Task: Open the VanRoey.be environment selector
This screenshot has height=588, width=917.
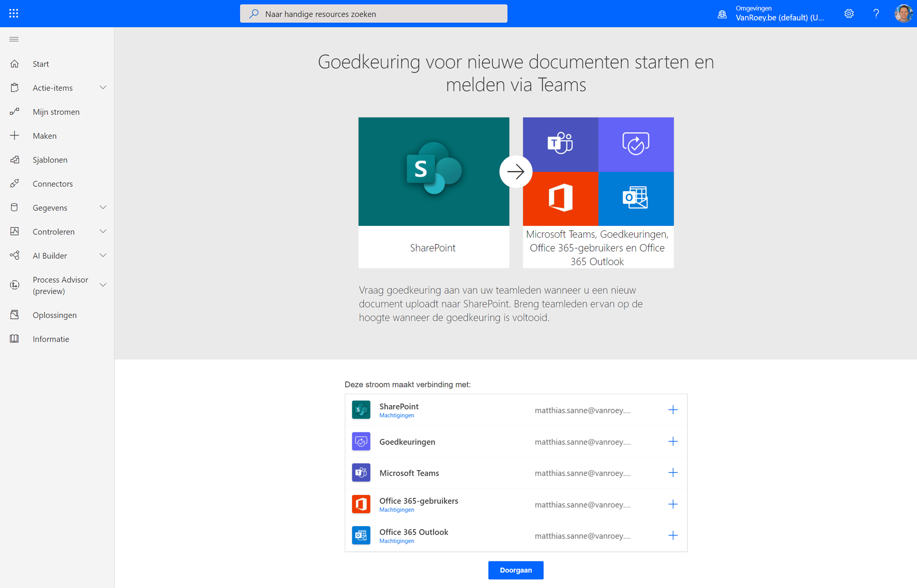Action: tap(779, 14)
